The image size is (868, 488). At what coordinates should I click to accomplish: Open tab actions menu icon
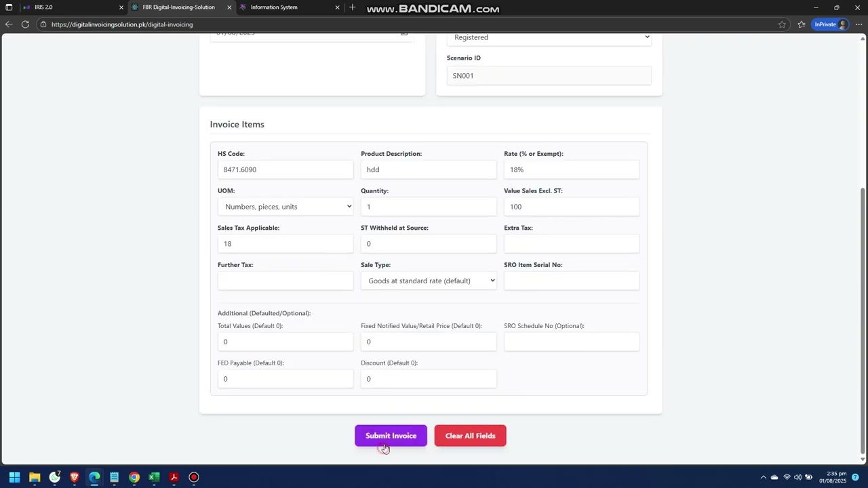click(9, 7)
